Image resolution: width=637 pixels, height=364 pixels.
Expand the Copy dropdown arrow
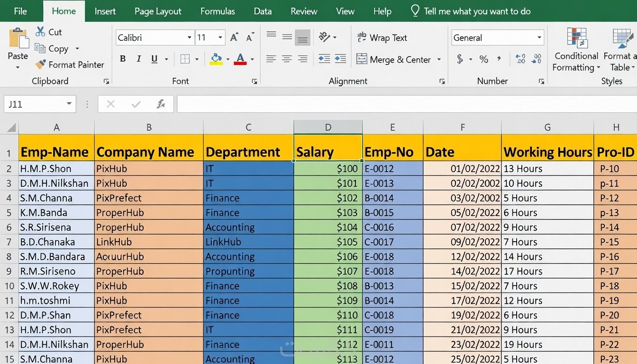coord(77,48)
